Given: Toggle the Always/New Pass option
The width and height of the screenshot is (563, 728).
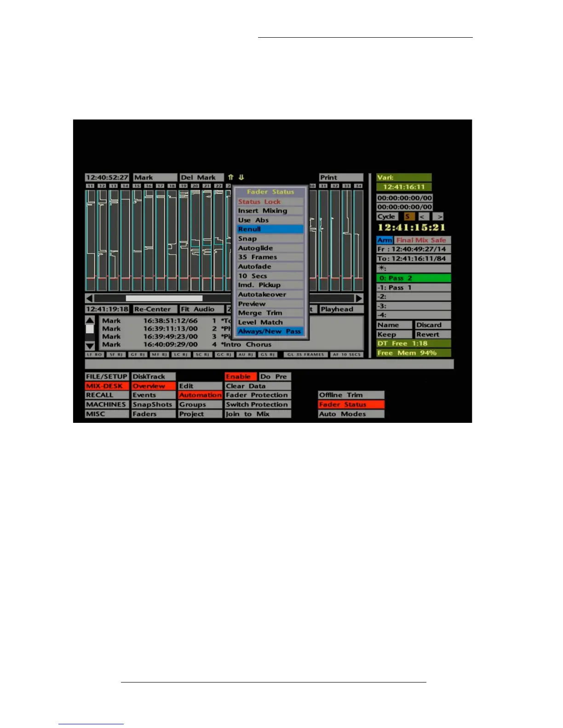Looking at the screenshot, I should pos(270,331).
